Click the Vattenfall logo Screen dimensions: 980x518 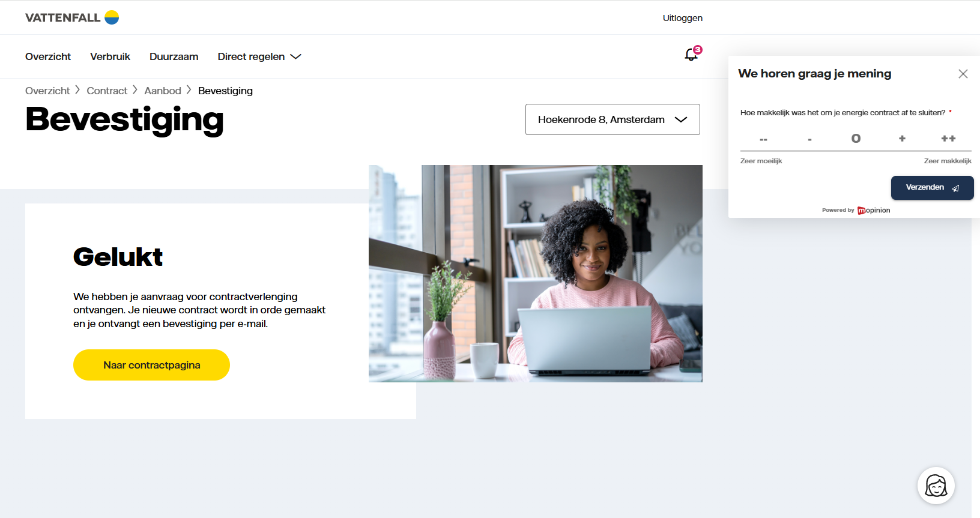pyautogui.click(x=72, y=17)
